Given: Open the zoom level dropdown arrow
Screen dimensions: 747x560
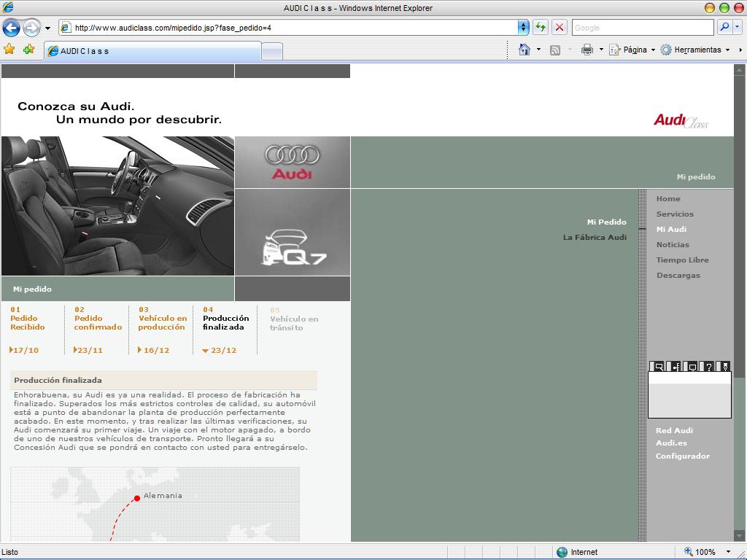Looking at the screenshot, I should pos(728,552).
